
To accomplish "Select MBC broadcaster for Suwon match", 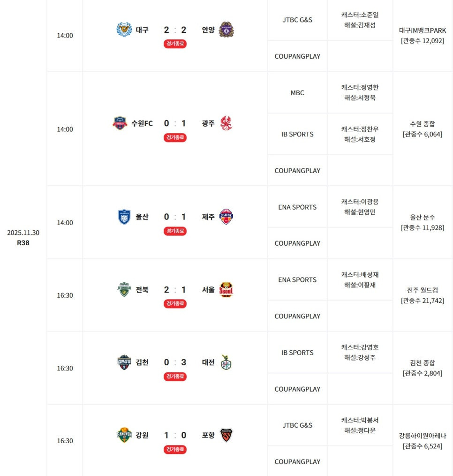I will tap(297, 93).
